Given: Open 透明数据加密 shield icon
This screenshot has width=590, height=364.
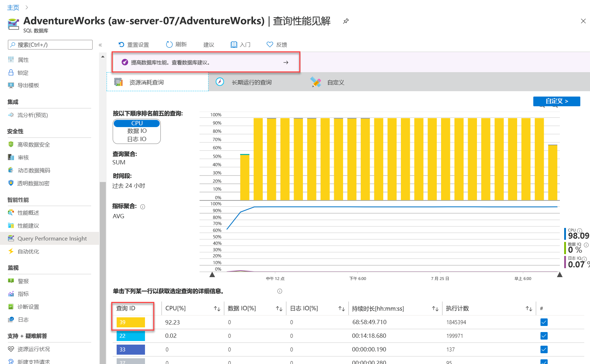Looking at the screenshot, I should (x=11, y=183).
